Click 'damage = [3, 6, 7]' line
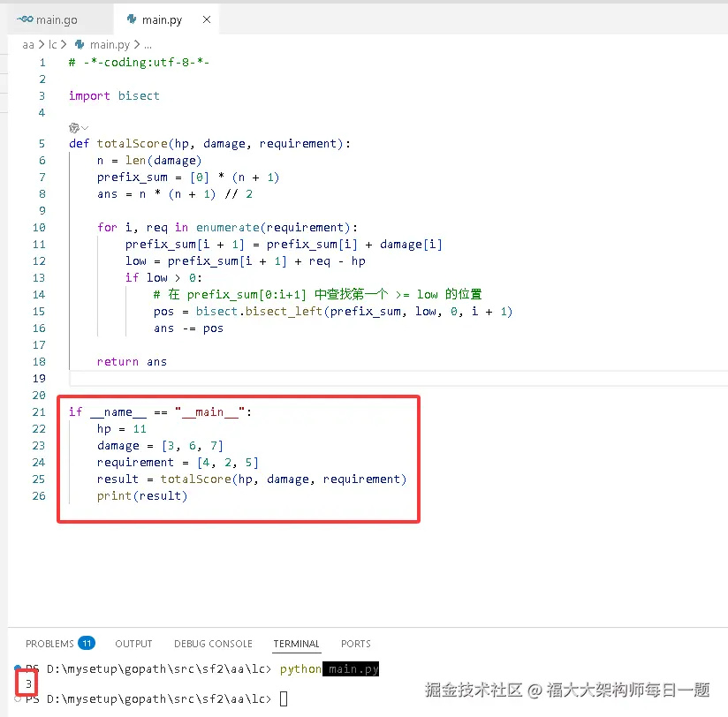The height and width of the screenshot is (717, 728). (160, 446)
